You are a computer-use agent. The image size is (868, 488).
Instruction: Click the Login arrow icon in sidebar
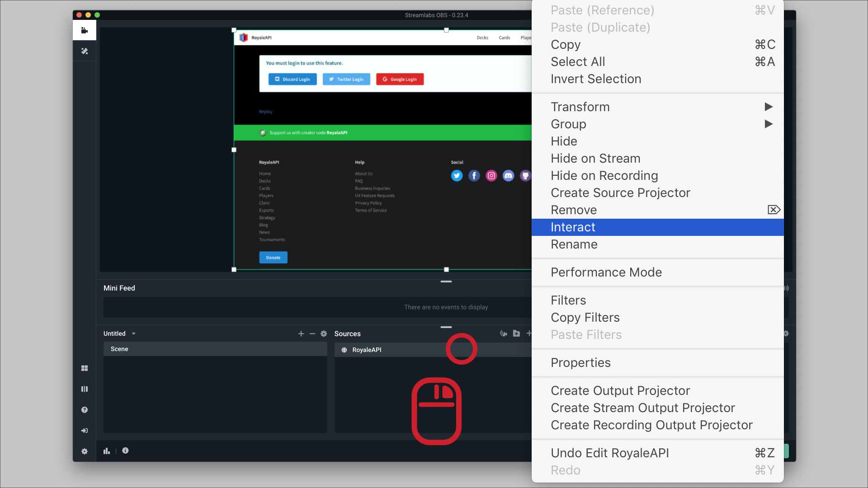pos(84,431)
